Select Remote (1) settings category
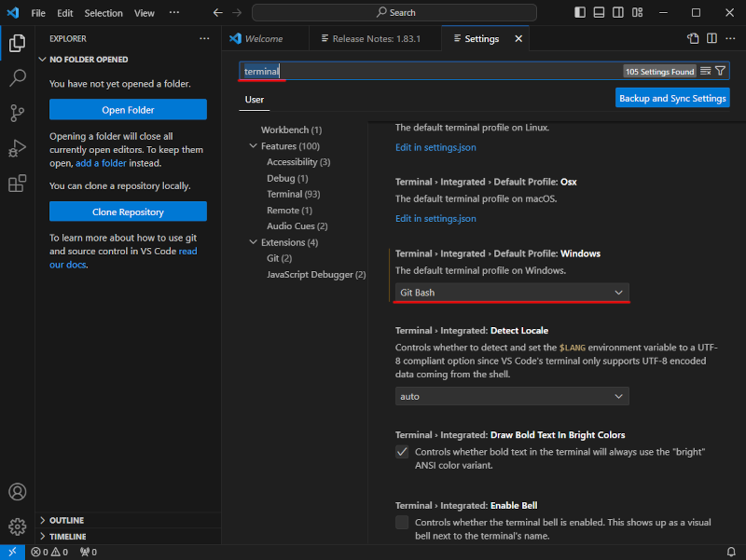The height and width of the screenshot is (560, 746). coord(289,211)
